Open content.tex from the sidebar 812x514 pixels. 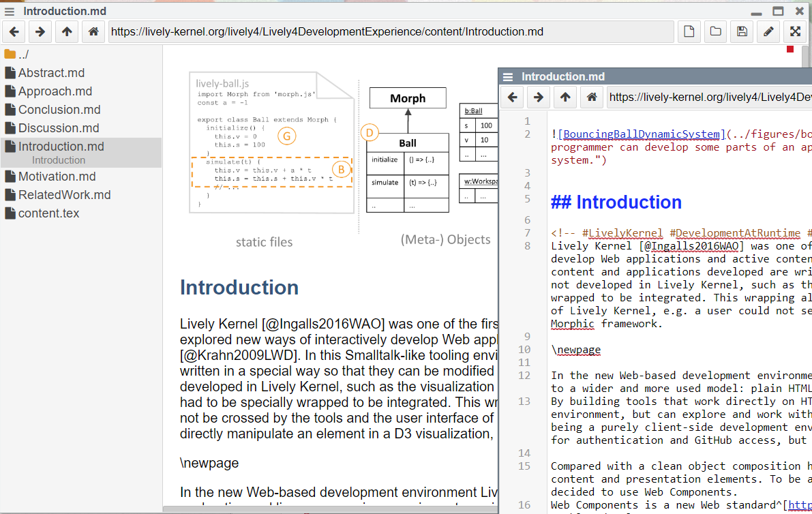(x=48, y=213)
